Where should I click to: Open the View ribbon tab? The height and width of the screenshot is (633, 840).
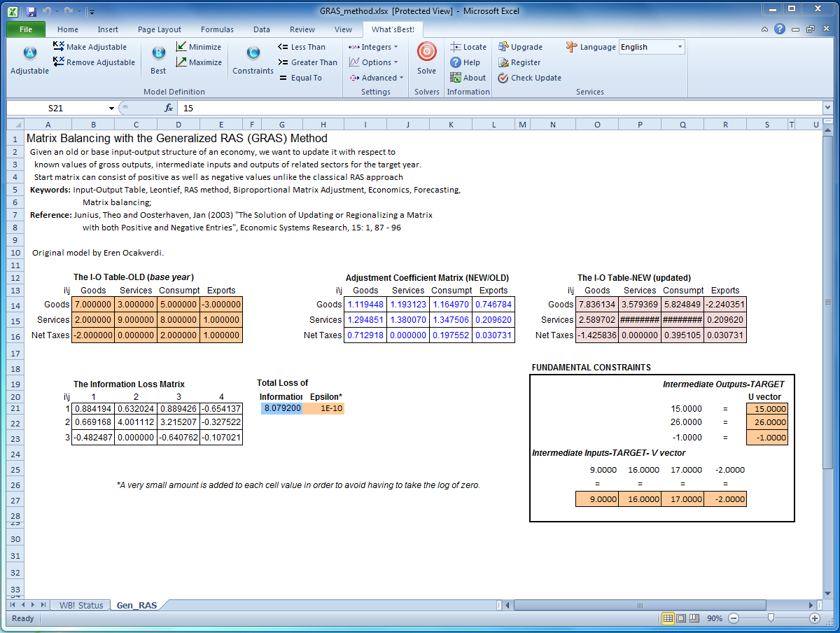coord(344,29)
